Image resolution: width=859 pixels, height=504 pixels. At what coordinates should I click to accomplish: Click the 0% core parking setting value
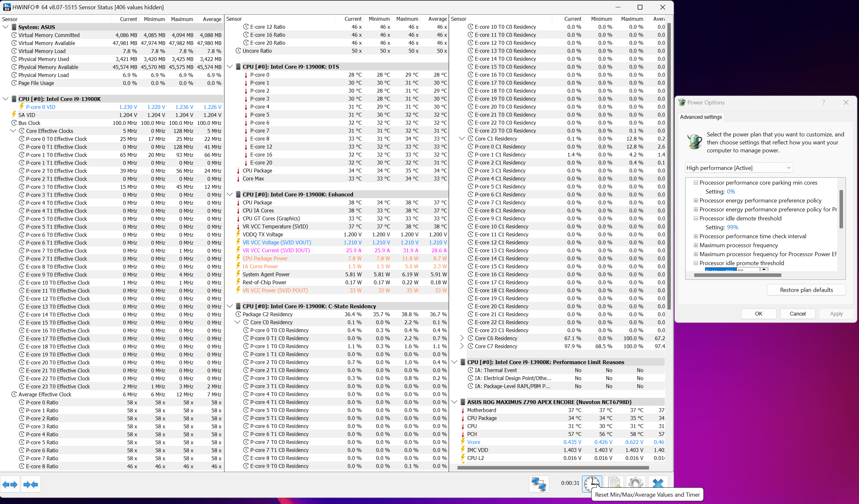[731, 192]
